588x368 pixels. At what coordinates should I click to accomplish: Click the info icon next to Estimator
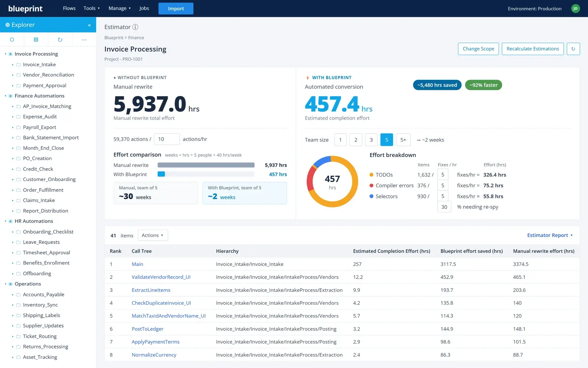135,27
